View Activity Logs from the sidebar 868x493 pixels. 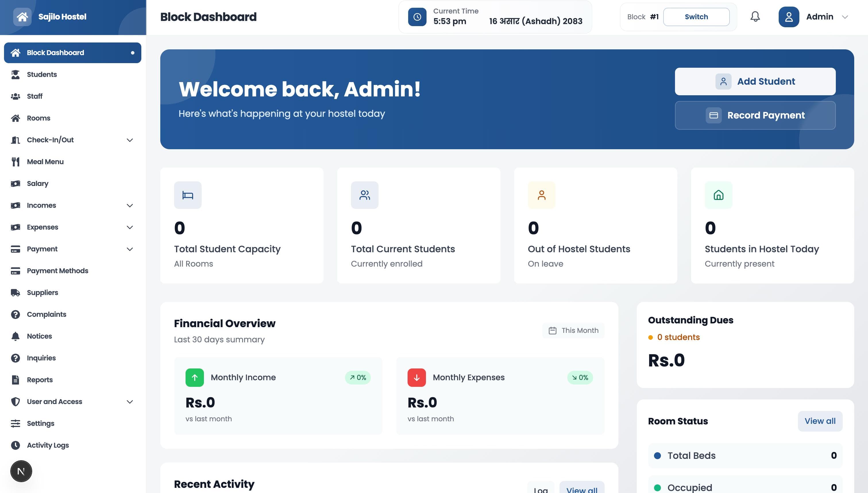click(72, 445)
